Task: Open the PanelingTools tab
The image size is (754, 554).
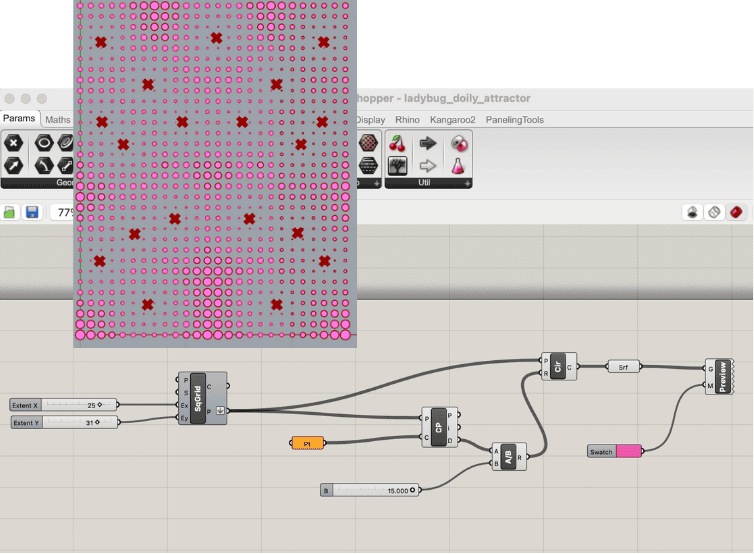Action: (514, 120)
